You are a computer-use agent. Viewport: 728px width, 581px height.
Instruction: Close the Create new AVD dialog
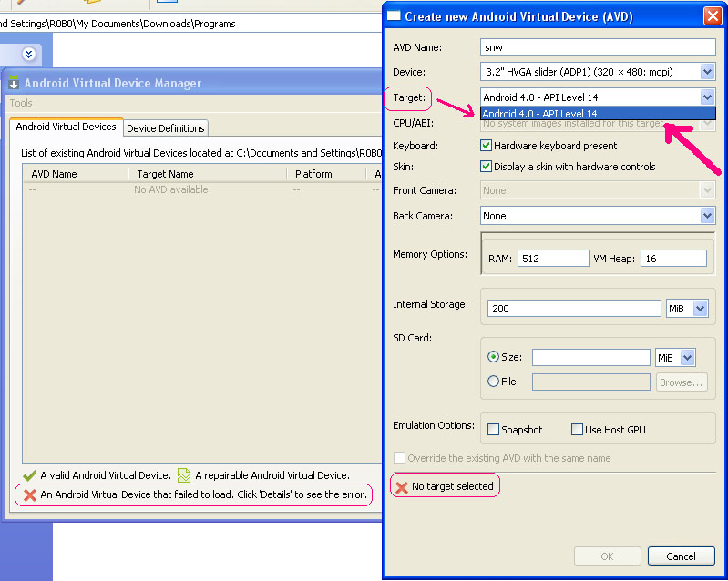pyautogui.click(x=713, y=16)
